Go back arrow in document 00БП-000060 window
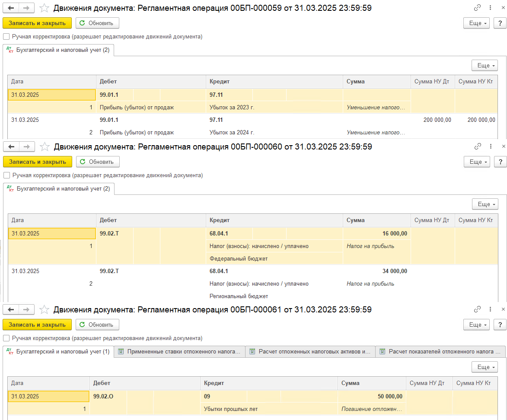Screen dimensions: 507x420 [x=11, y=147]
